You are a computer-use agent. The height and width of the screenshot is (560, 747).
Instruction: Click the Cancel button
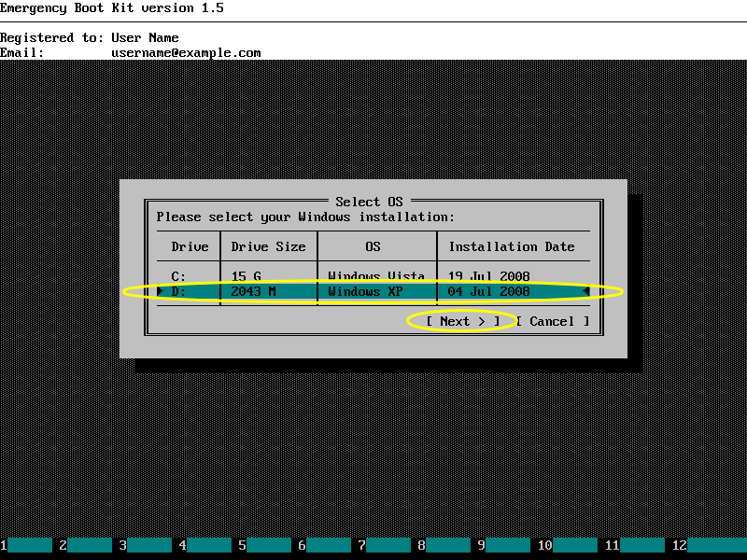553,321
